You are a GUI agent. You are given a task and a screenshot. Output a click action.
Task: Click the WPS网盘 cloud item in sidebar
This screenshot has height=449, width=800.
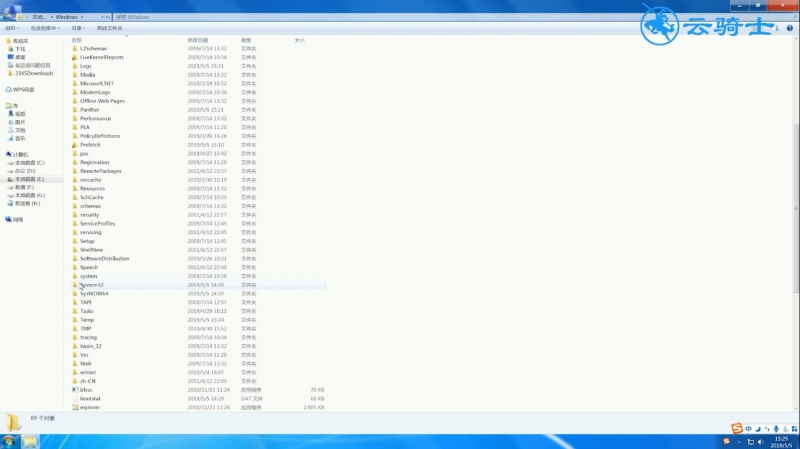(x=20, y=89)
